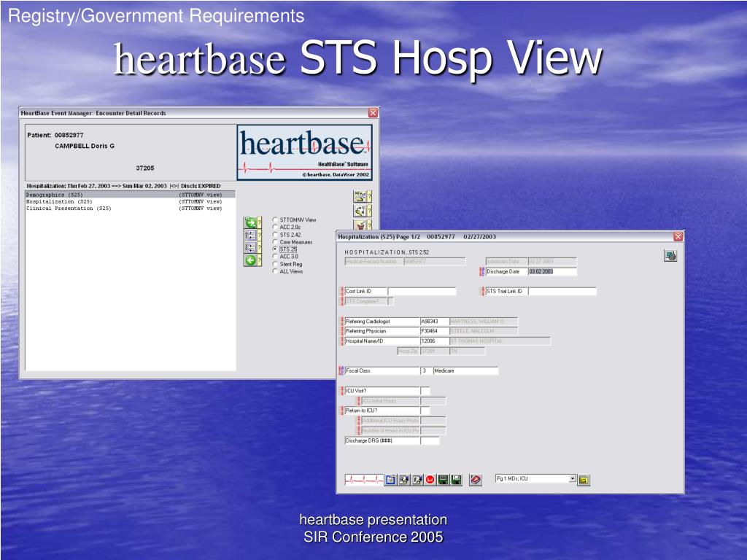
Task: Click the key and nodes icon in Event Manager
Action: [360, 211]
